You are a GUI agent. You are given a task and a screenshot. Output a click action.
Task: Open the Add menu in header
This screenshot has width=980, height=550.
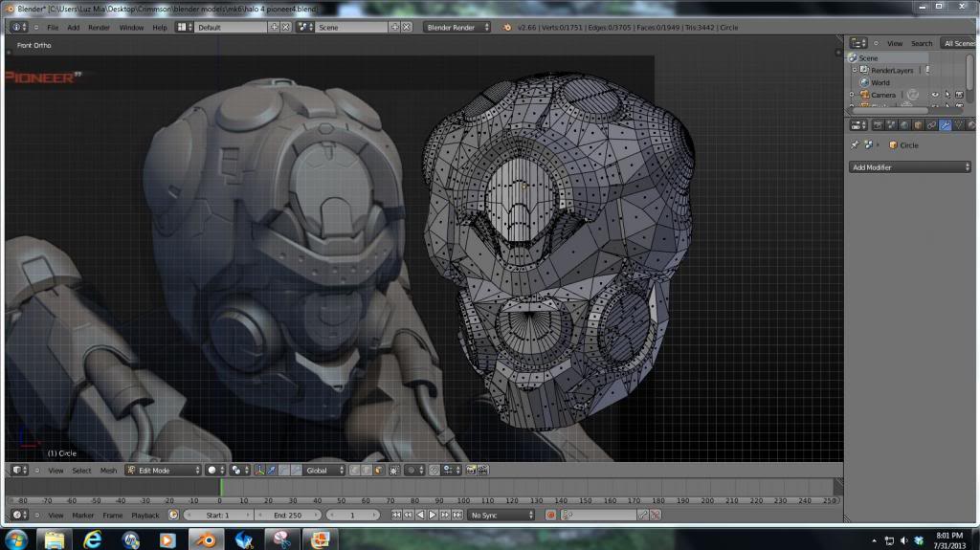click(73, 28)
